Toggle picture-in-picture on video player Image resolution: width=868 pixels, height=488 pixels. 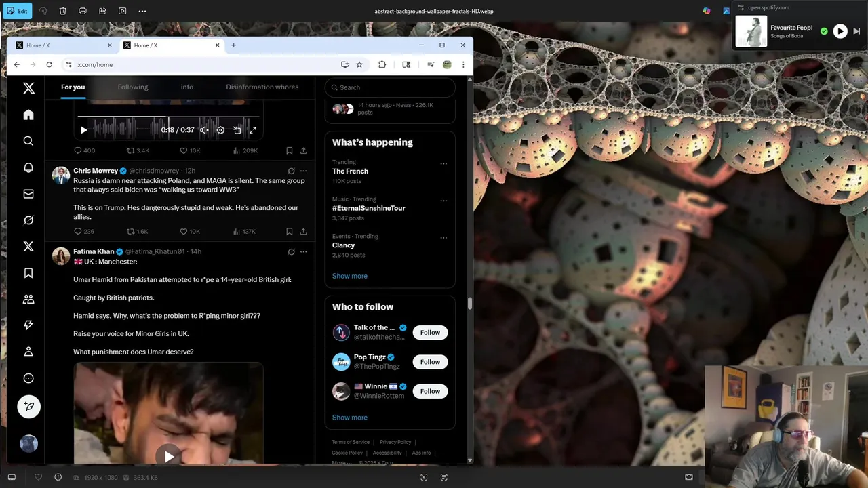tap(237, 130)
